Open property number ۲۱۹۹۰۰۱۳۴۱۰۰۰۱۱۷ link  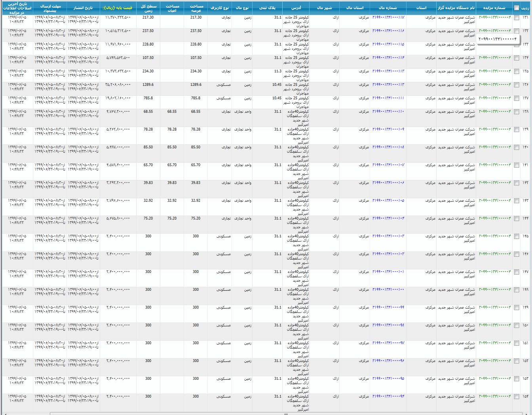tap(388, 17)
